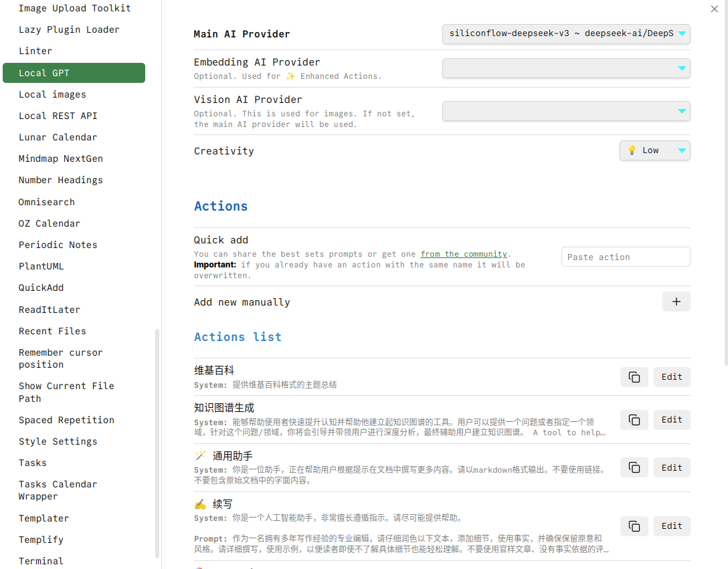This screenshot has height=569, width=728.
Task: Open the Linter plugin settings tab
Action: pyautogui.click(x=35, y=51)
